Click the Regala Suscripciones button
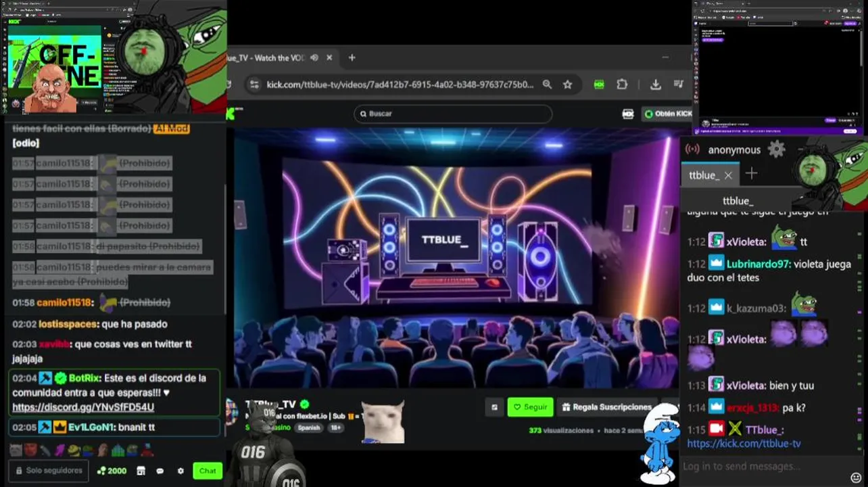 [606, 407]
